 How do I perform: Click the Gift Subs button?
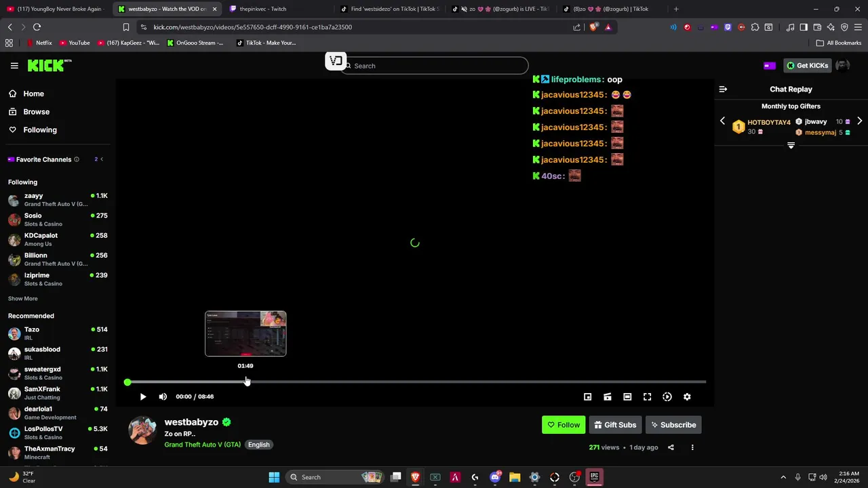click(x=615, y=425)
